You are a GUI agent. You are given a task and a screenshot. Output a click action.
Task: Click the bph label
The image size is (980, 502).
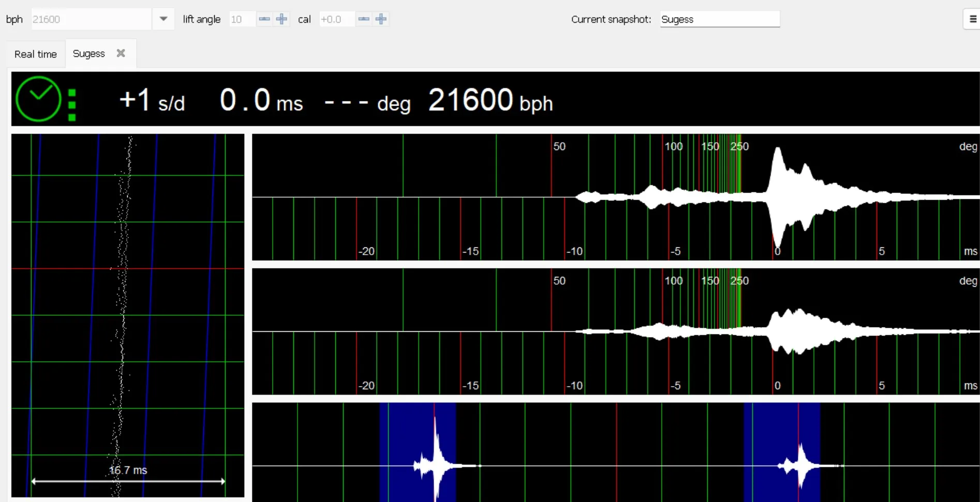click(14, 19)
